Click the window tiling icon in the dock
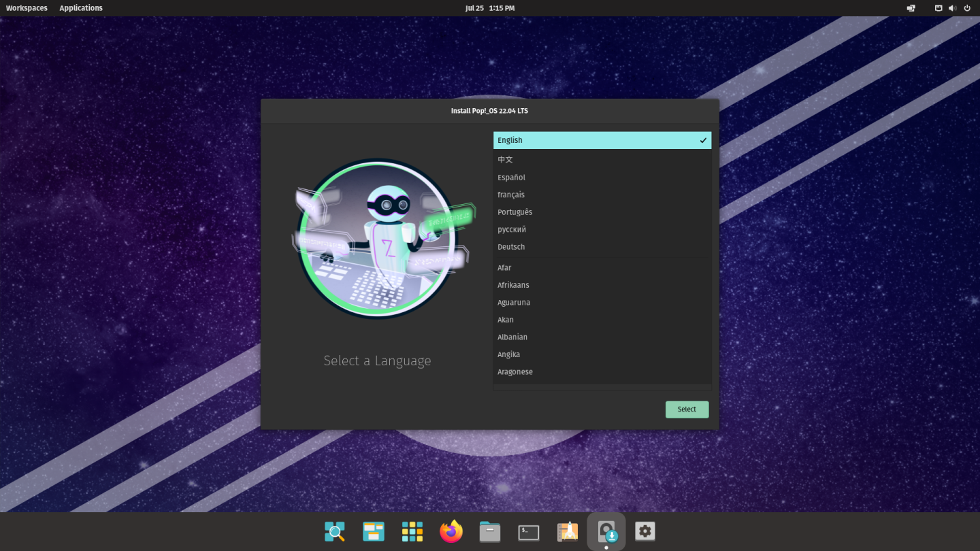 tap(373, 531)
